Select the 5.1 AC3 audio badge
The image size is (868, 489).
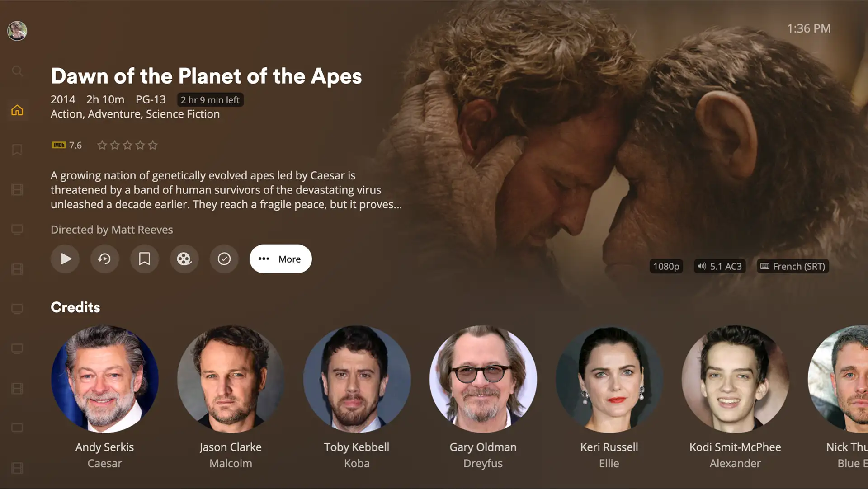720,266
